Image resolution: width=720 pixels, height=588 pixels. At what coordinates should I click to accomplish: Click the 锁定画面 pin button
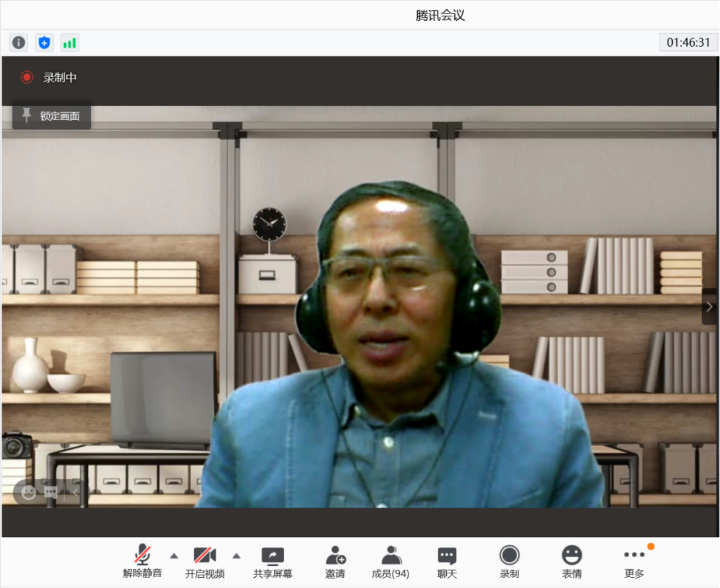[52, 116]
